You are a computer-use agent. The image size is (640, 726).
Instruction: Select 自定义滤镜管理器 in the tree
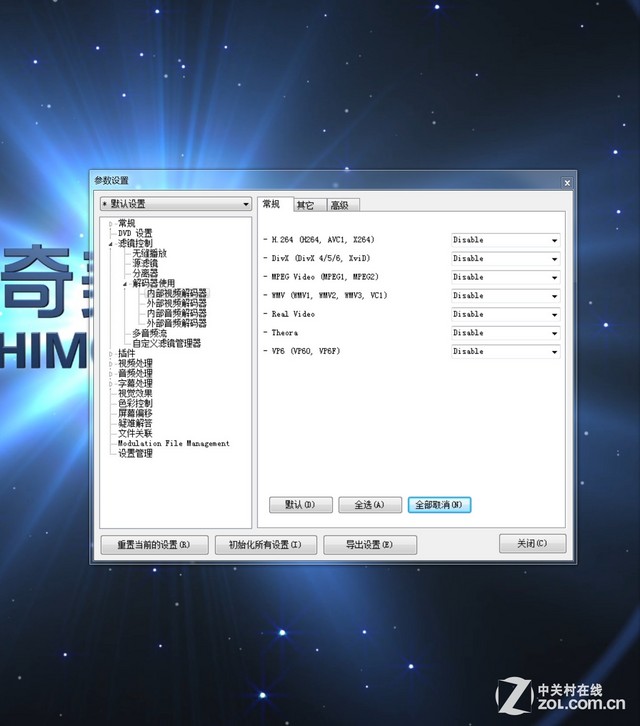pyautogui.click(x=166, y=343)
